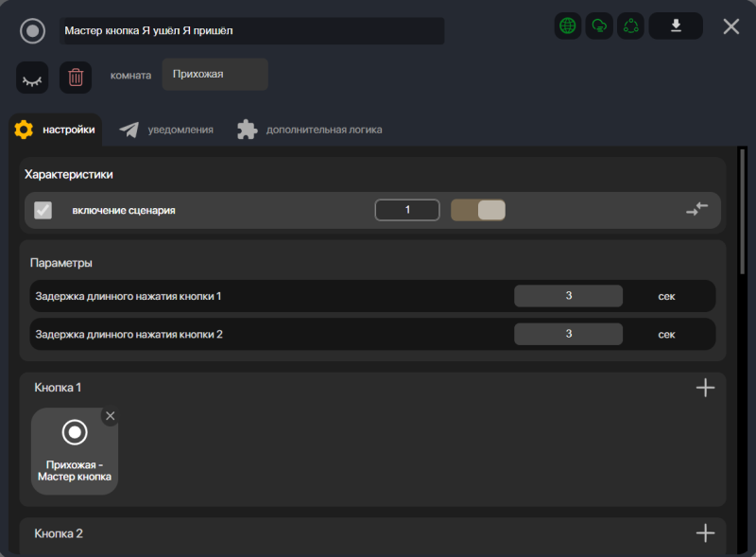Switch off the включение сценария toggle

478,211
